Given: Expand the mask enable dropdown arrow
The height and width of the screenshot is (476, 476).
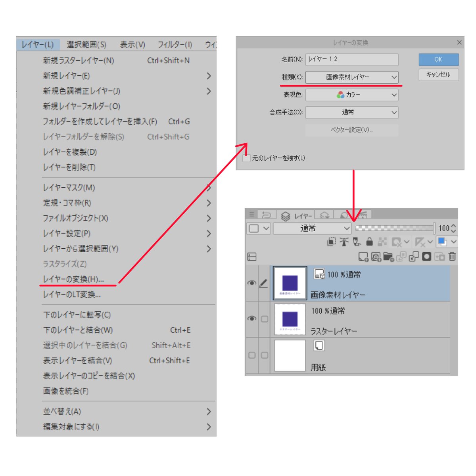Looking at the screenshot, I should click(407, 242).
